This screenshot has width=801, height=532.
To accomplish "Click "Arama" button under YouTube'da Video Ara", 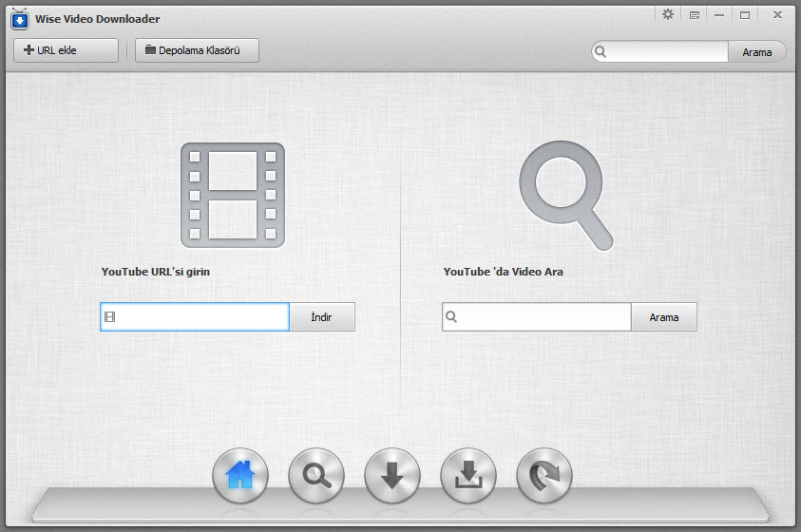I will pos(663,317).
